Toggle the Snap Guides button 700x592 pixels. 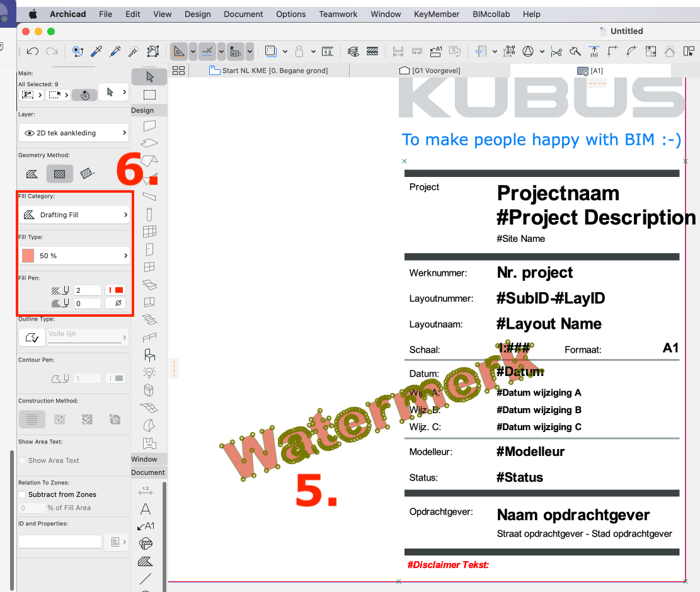tap(207, 52)
